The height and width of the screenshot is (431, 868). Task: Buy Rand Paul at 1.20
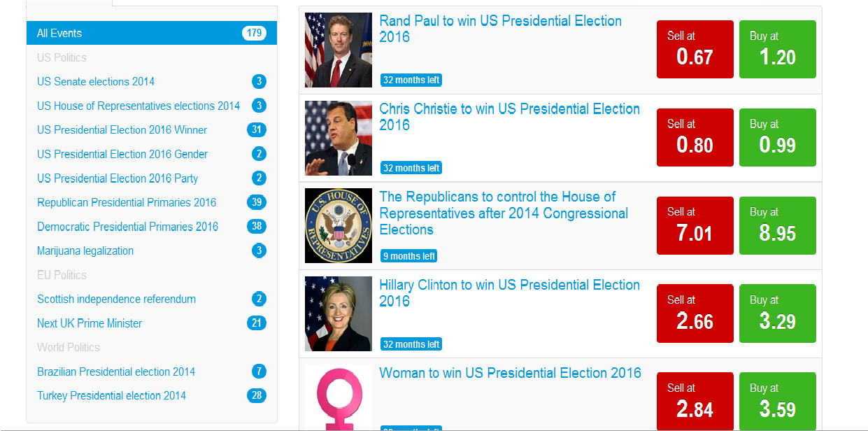coord(777,50)
